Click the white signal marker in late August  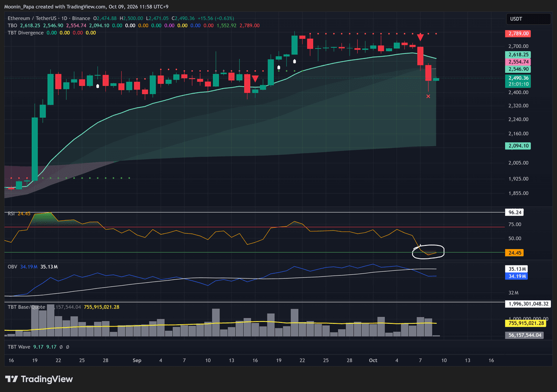tap(97, 86)
